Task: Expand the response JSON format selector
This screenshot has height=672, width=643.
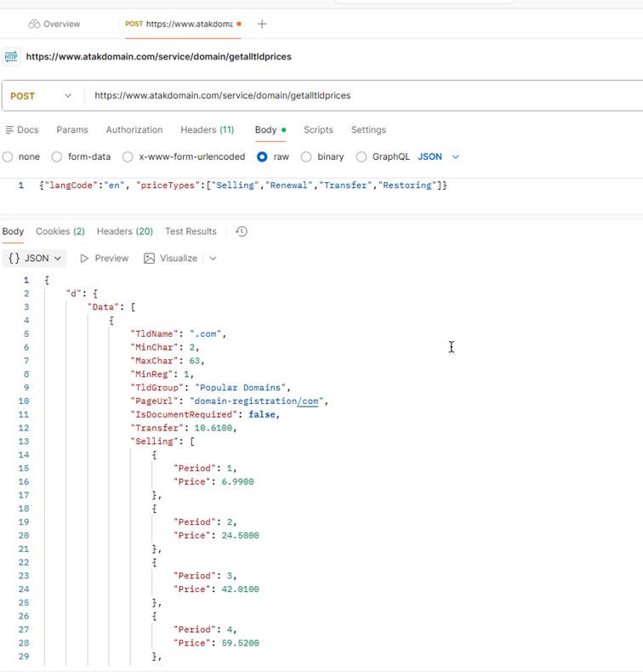Action: click(x=35, y=259)
